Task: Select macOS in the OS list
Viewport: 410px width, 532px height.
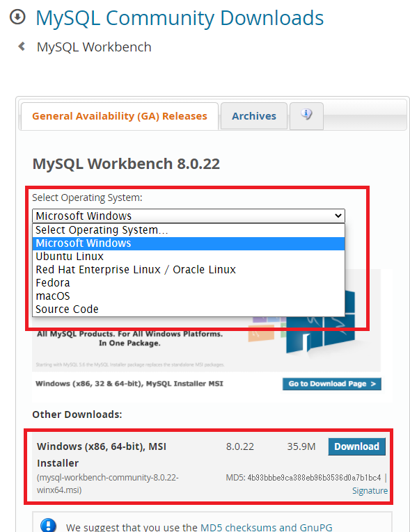Action: 189,296
